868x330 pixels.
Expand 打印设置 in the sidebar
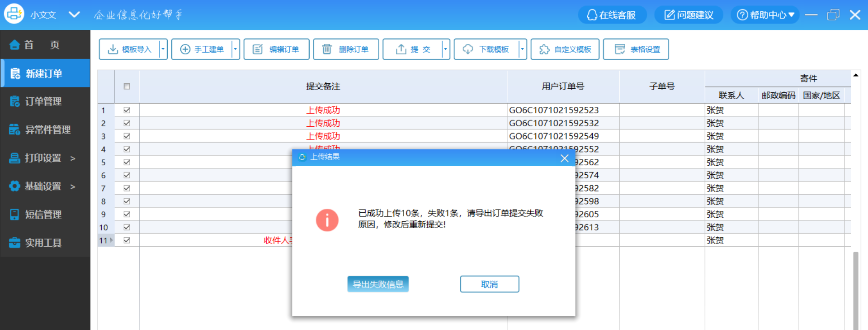[x=45, y=158]
